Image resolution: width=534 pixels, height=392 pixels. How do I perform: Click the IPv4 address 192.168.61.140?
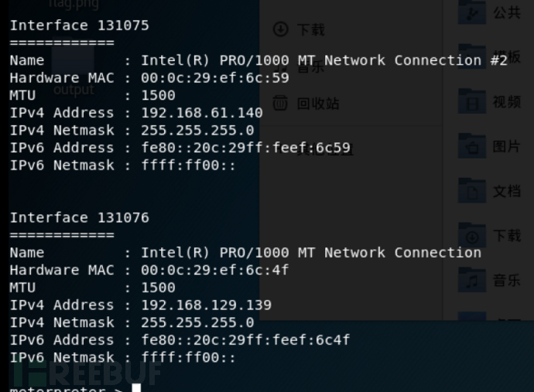click(202, 113)
